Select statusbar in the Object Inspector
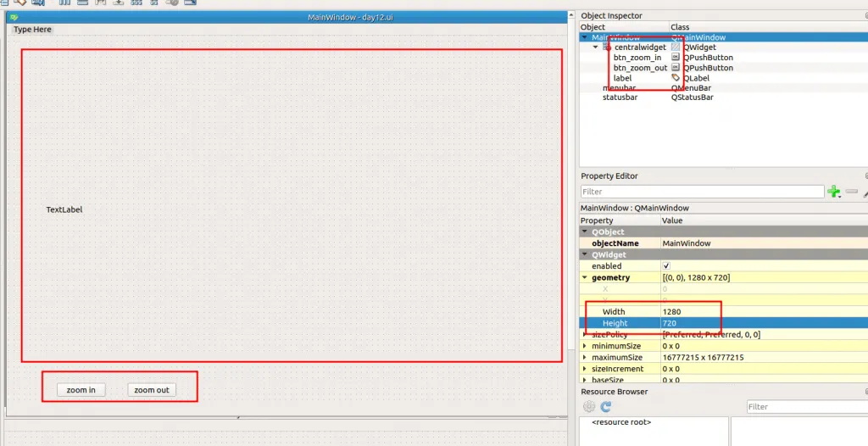 (620, 98)
